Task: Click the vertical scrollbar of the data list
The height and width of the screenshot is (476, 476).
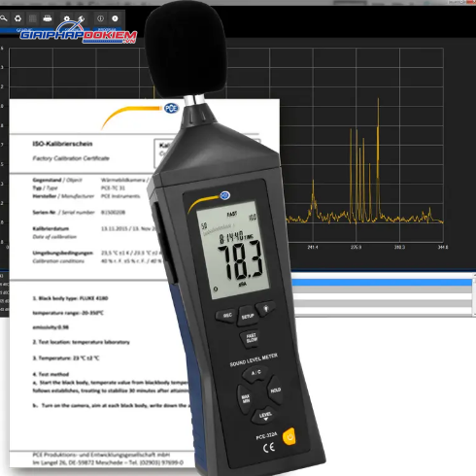Action: pos(474,294)
